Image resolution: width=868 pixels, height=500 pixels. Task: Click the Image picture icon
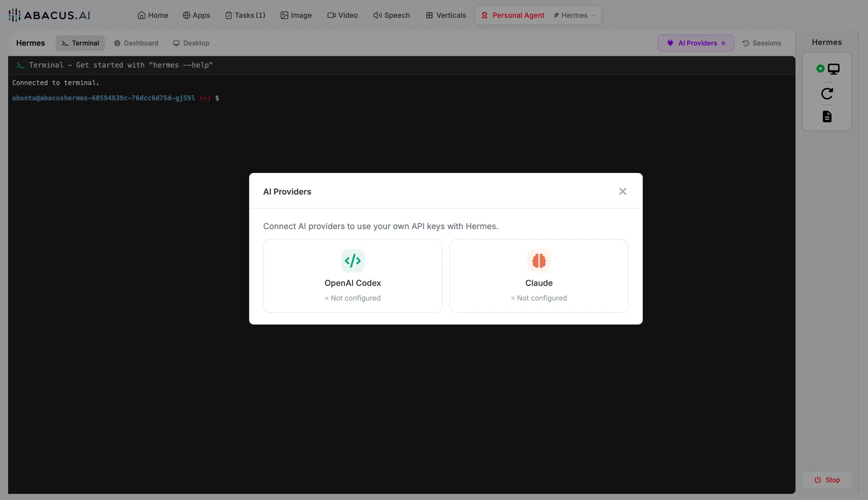point(284,15)
